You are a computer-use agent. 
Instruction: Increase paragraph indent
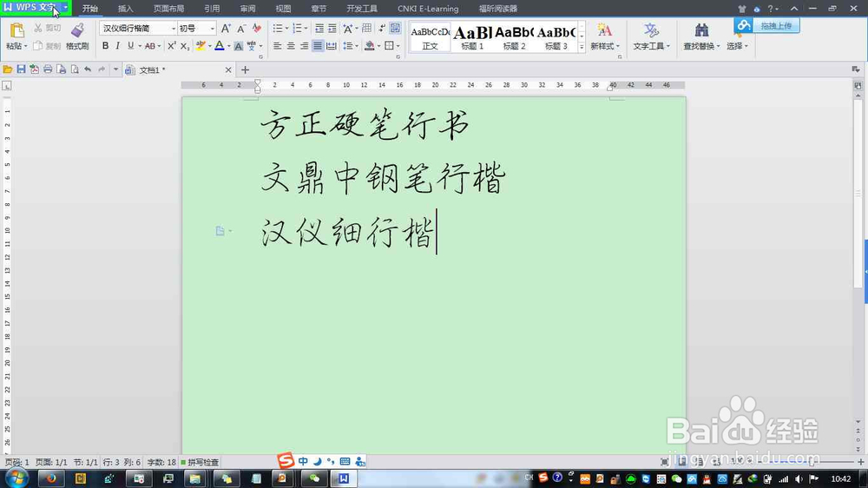pos(332,29)
